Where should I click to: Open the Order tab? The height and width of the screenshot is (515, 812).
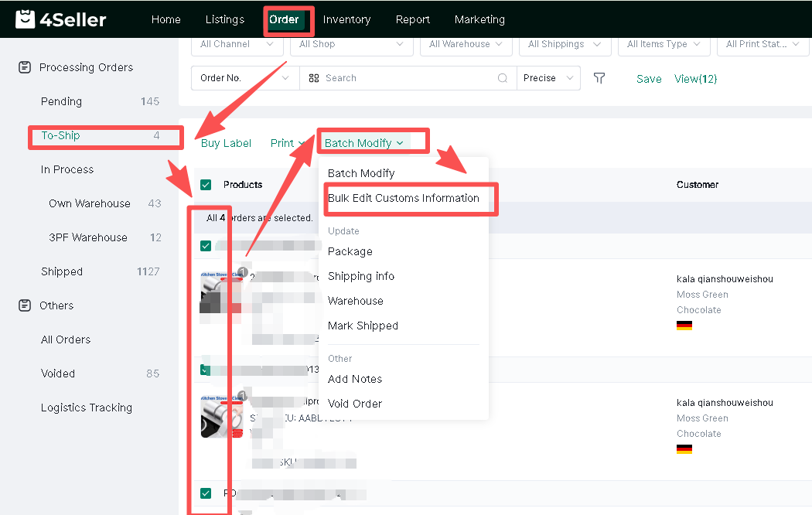pyautogui.click(x=284, y=19)
